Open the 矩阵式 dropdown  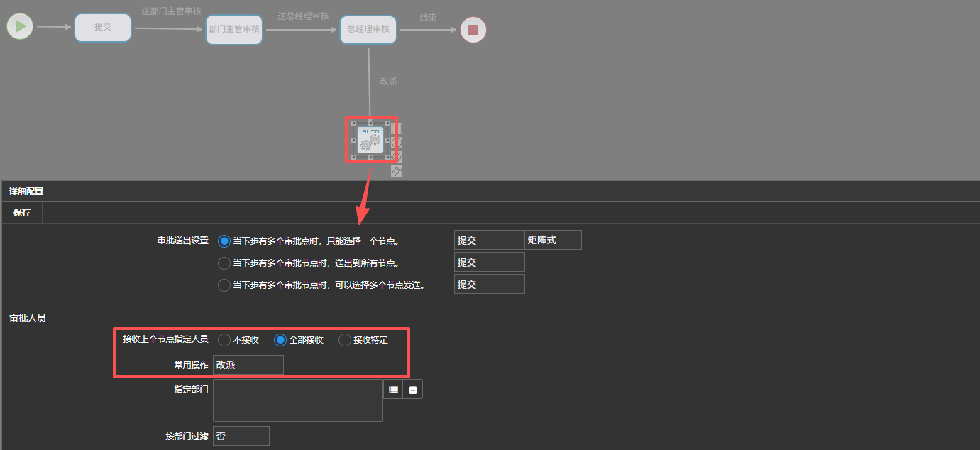553,240
